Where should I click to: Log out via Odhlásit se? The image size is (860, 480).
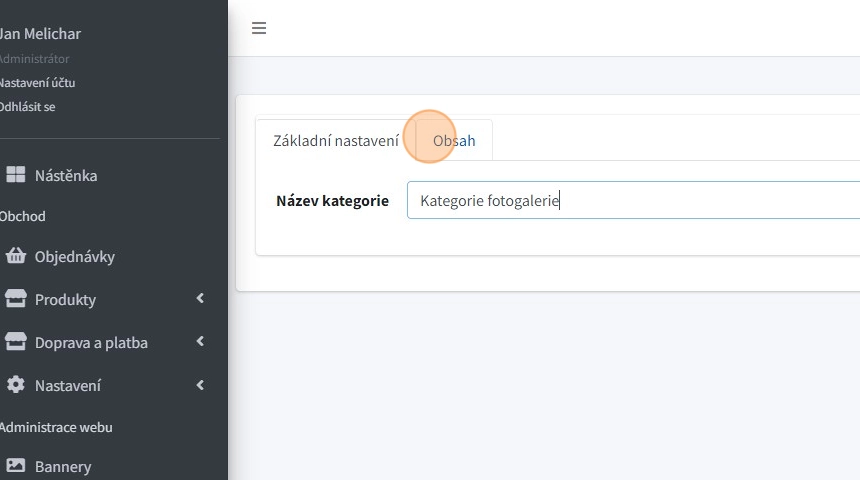coord(28,106)
